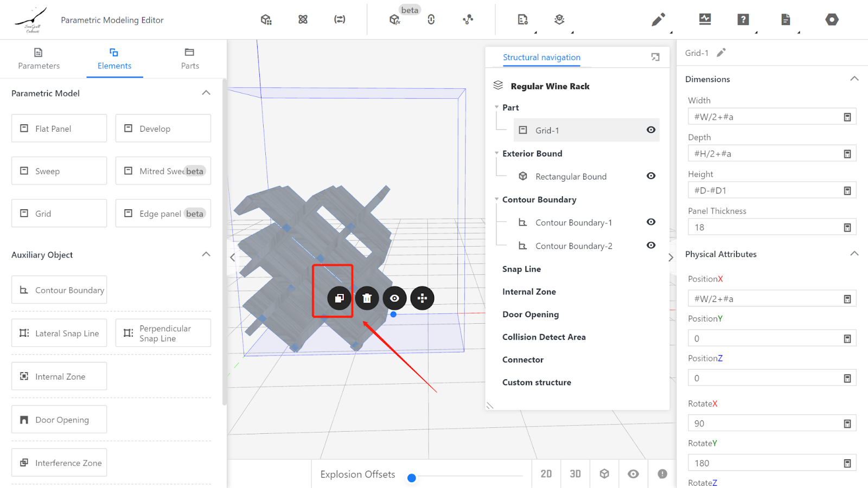Collapse the Dimensions section
This screenshot has height=488, width=868.
pyautogui.click(x=854, y=79)
